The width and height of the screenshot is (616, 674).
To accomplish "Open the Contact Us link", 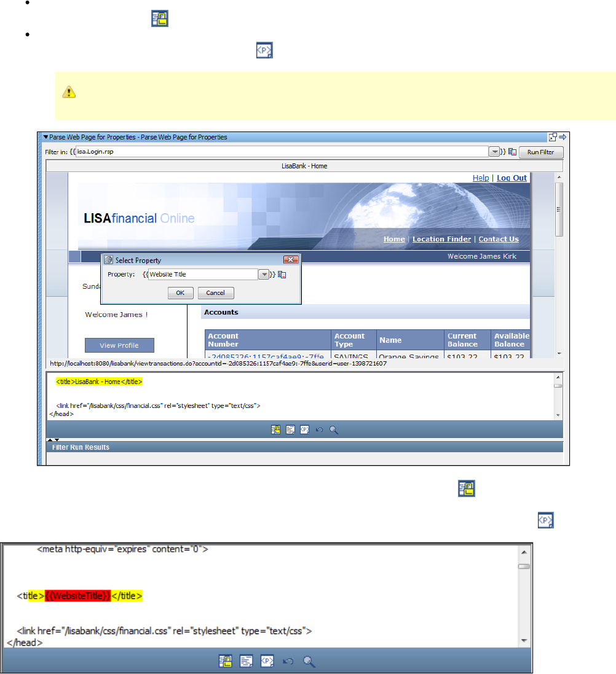I will pos(499,239).
